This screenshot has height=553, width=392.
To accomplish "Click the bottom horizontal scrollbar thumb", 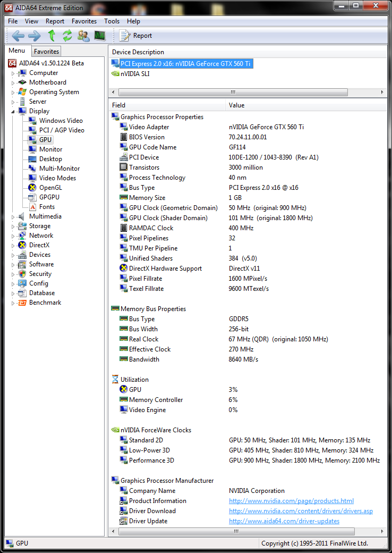I will [x=236, y=531].
